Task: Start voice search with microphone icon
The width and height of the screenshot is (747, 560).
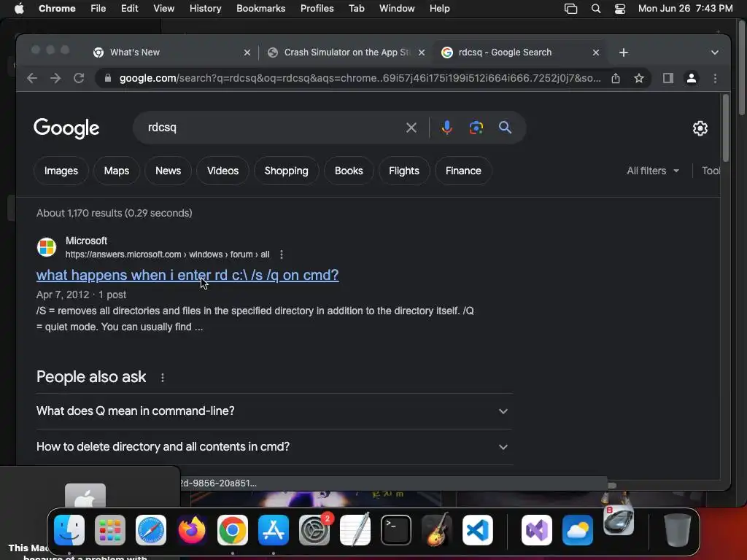Action: click(x=447, y=128)
